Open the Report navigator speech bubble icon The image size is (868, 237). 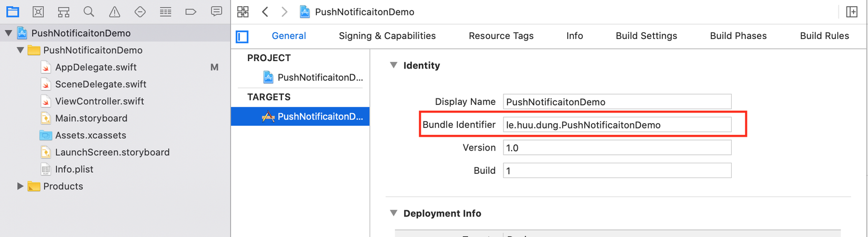coord(216,12)
